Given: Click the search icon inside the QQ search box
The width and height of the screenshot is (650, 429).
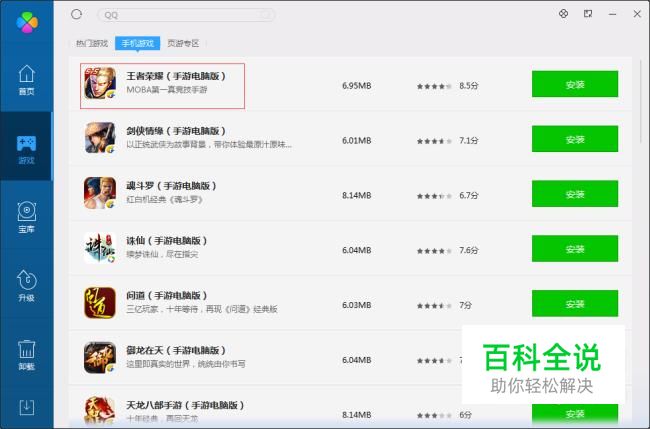Looking at the screenshot, I should 266,15.
